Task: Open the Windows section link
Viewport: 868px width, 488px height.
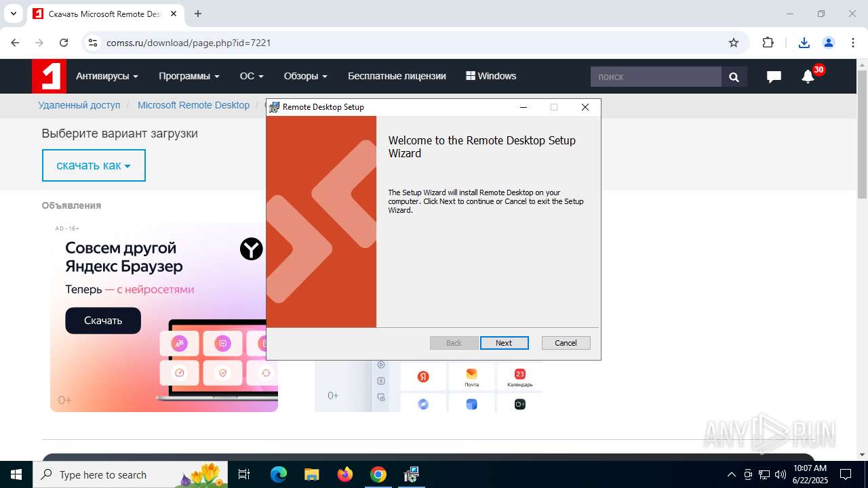Action: tap(491, 76)
